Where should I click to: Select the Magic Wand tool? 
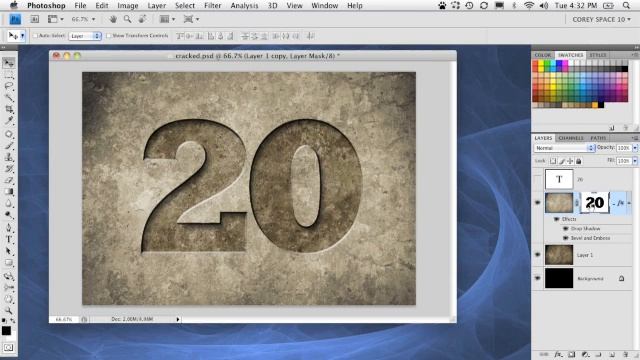point(9,98)
